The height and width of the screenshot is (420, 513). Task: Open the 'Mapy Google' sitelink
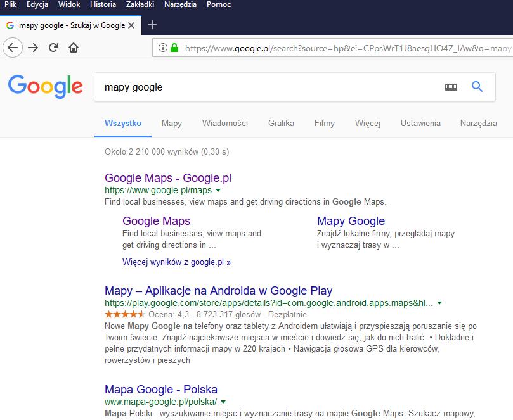(x=351, y=221)
